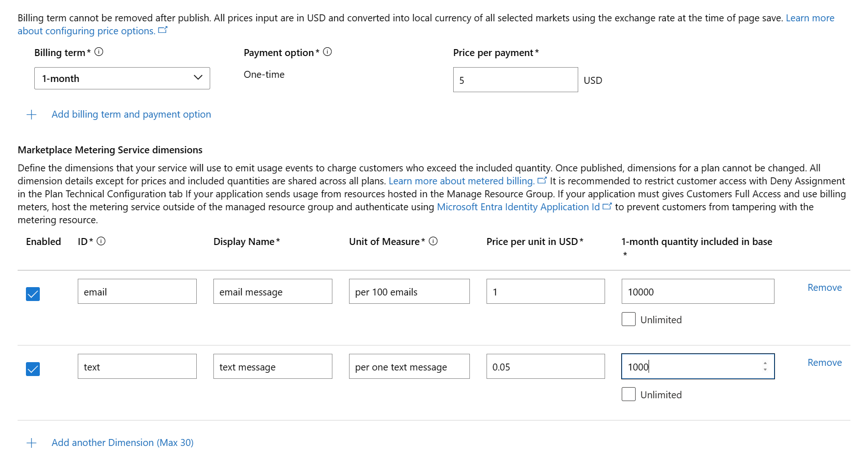Open the Billing term 1-month dropdown
This screenshot has width=868, height=458.
pos(122,78)
